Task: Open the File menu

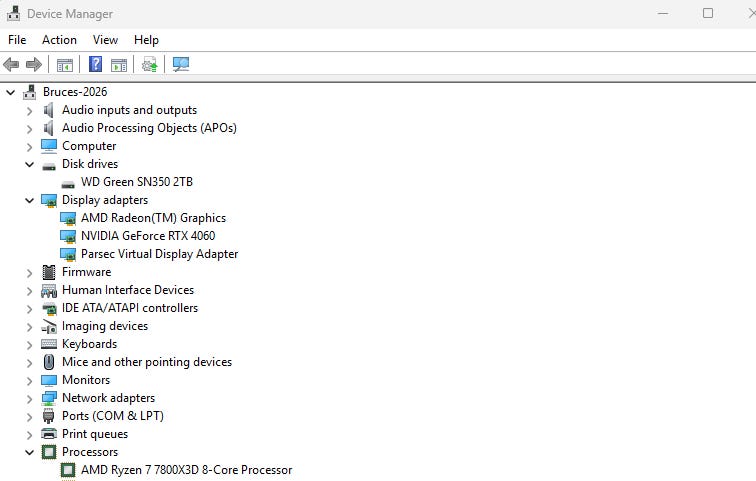Action: (17, 40)
